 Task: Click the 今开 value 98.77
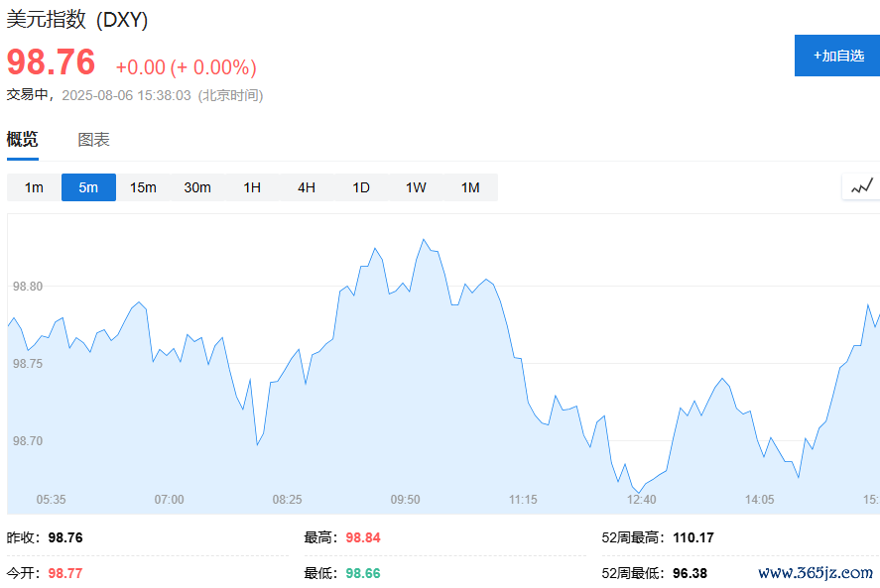(x=65, y=573)
